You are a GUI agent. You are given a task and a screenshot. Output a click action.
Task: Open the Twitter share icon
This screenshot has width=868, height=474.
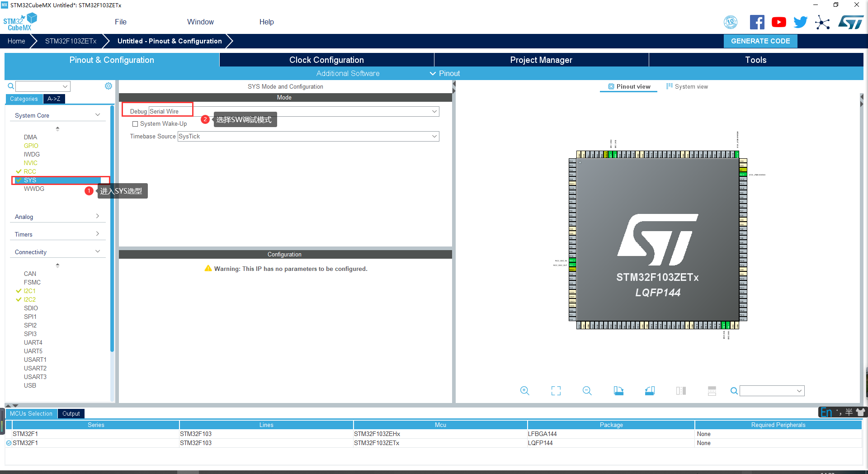tap(800, 22)
